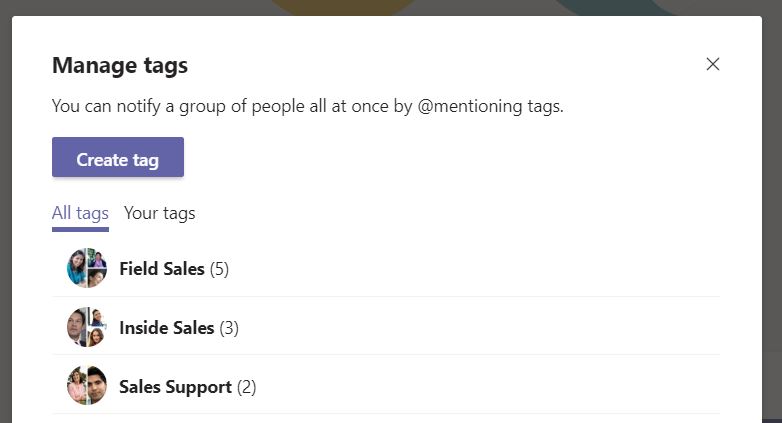The width and height of the screenshot is (782, 423).
Task: Click the Inside Sales member count (3)
Action: point(229,327)
